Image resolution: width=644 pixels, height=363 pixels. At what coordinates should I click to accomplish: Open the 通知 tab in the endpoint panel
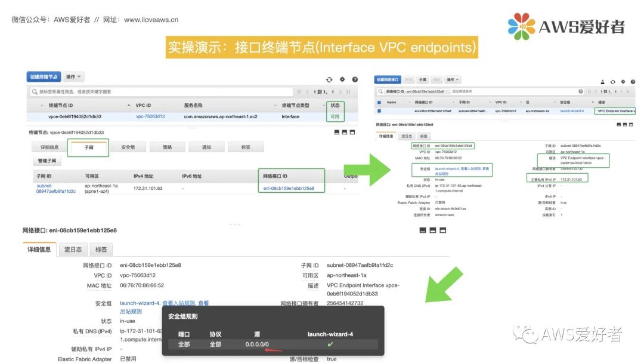[x=206, y=147]
